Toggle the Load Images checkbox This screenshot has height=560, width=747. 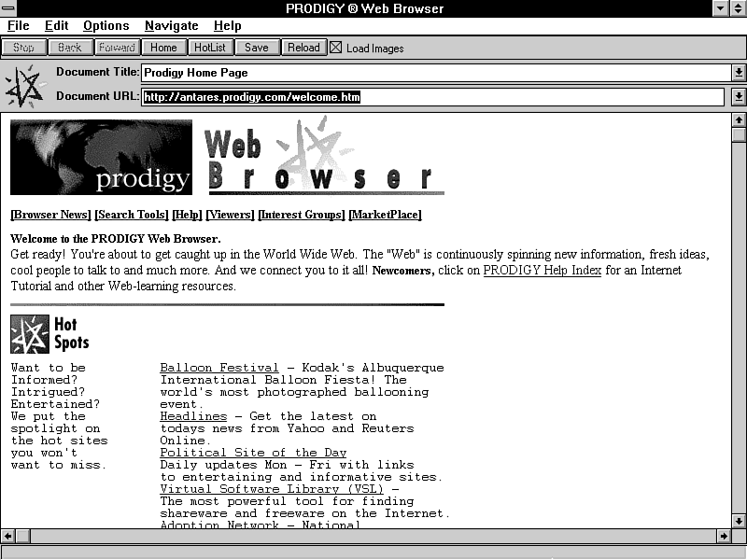[x=336, y=48]
